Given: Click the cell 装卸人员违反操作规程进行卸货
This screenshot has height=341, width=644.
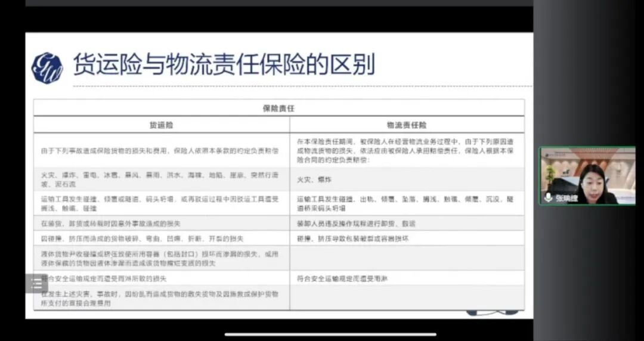Looking at the screenshot, I should [407, 224].
